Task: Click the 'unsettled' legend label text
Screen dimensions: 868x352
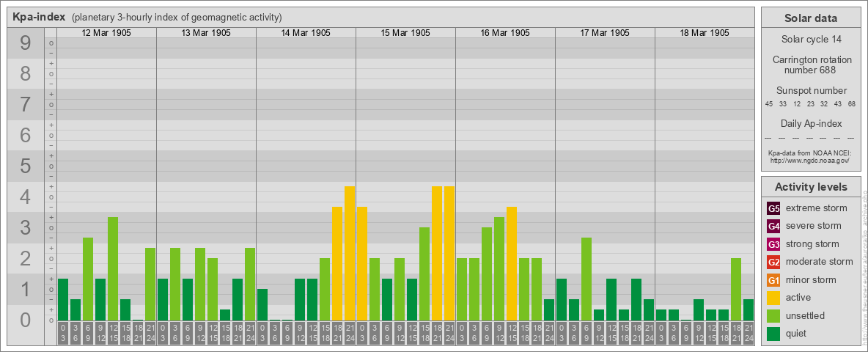Action: pyautogui.click(x=805, y=315)
